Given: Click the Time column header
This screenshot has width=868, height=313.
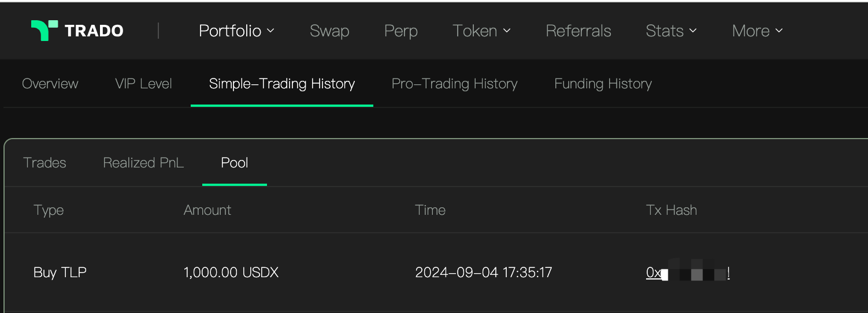Looking at the screenshot, I should pos(430,210).
